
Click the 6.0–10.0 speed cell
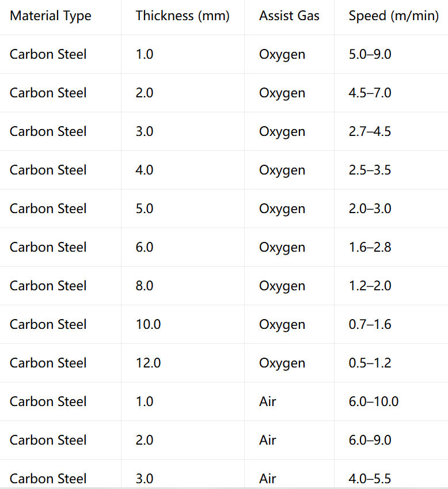[x=374, y=401]
